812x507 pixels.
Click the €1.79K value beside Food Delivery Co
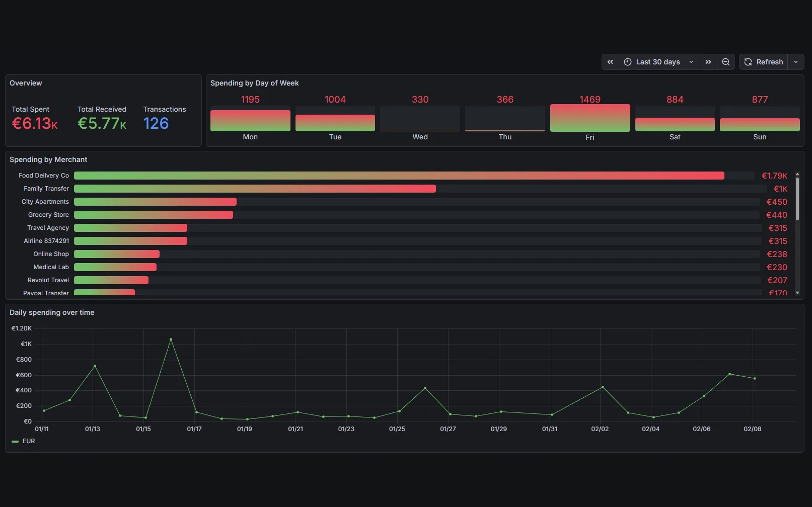[775, 175]
